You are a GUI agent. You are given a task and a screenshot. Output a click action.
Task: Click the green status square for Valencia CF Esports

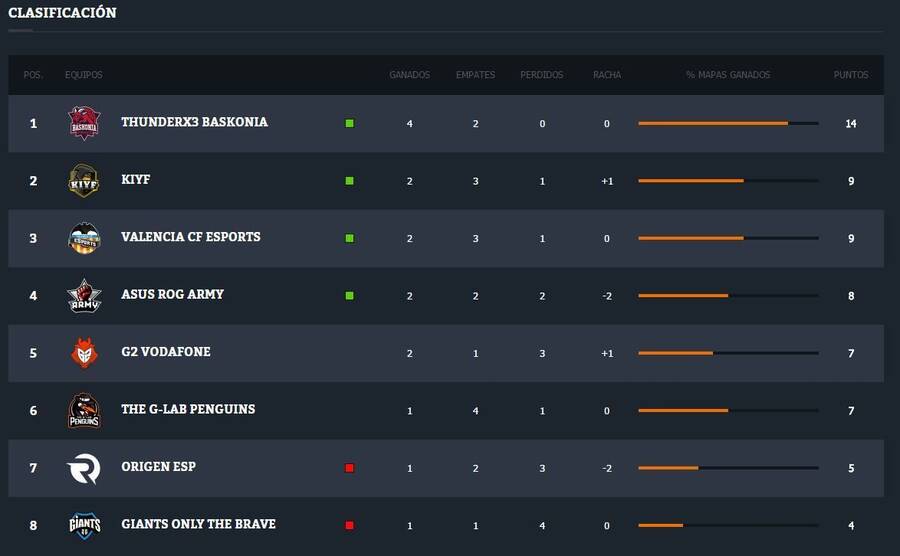pyautogui.click(x=350, y=238)
